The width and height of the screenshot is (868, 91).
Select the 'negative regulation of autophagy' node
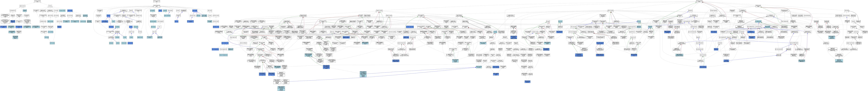click(483, 43)
